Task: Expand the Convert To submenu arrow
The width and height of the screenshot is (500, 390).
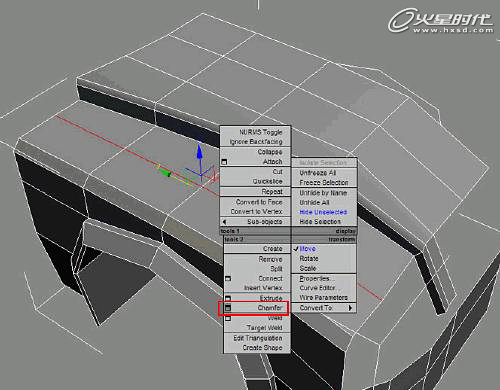Action: click(x=350, y=308)
